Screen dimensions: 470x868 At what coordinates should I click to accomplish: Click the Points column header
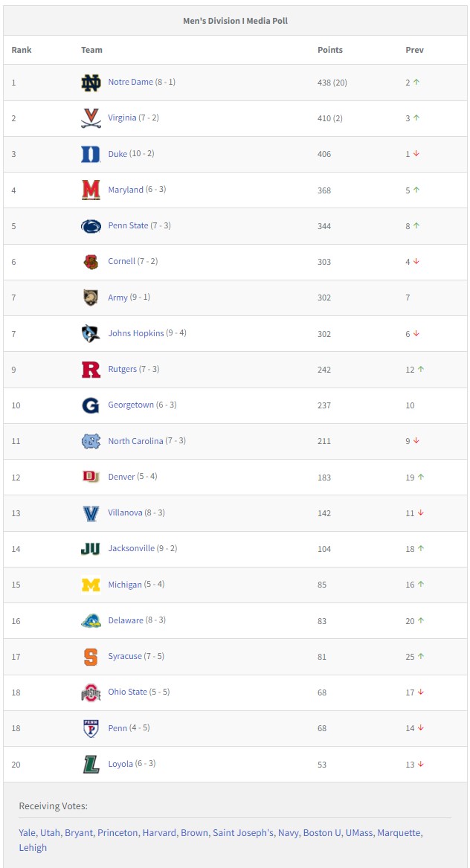330,50
